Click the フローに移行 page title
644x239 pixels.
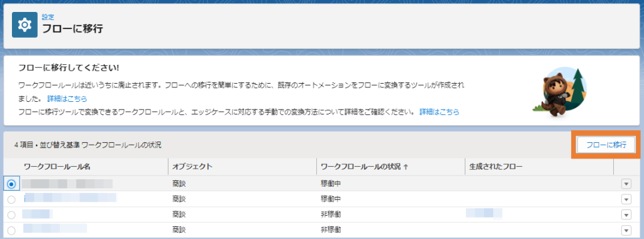(73, 29)
